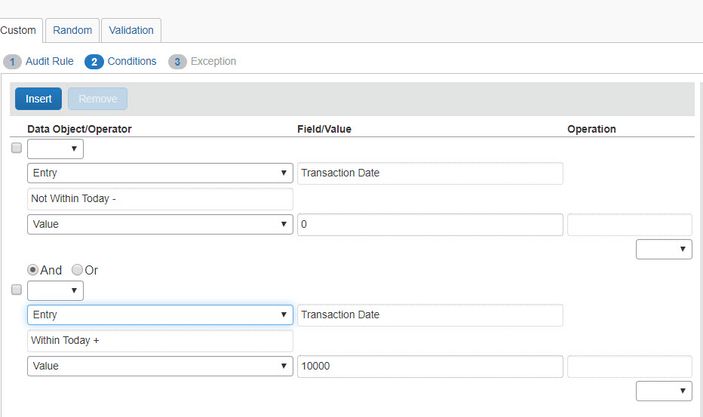Click step 1 Audit Rule circle icon
The height and width of the screenshot is (417, 703).
pos(12,62)
